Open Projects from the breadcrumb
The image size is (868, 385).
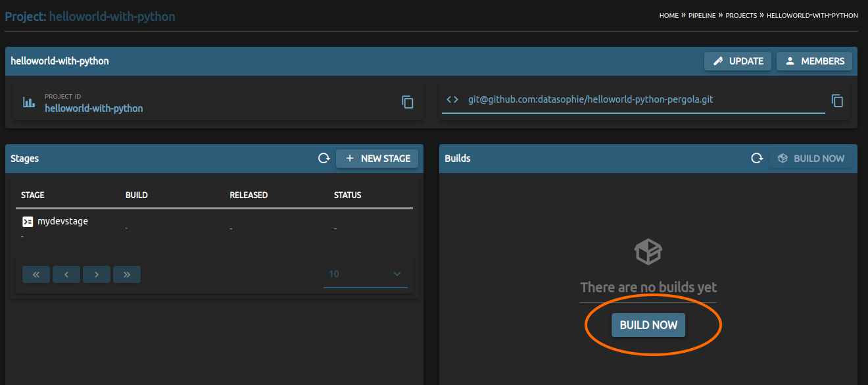click(x=740, y=15)
